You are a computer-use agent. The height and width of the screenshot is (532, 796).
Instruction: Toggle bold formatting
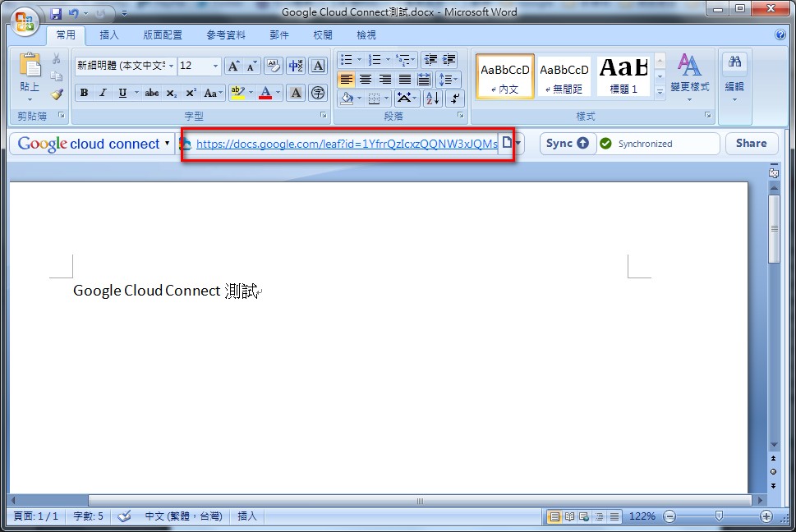tap(85, 93)
